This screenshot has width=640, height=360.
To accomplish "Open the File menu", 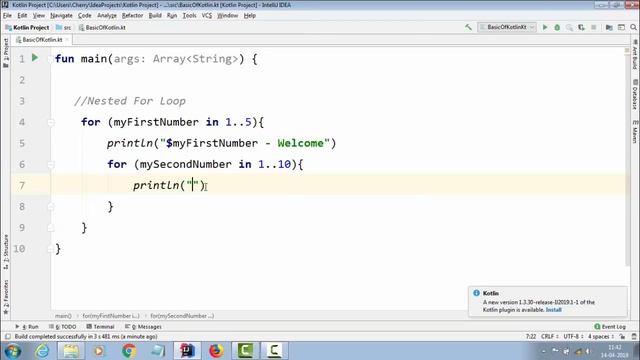I will coord(7,16).
